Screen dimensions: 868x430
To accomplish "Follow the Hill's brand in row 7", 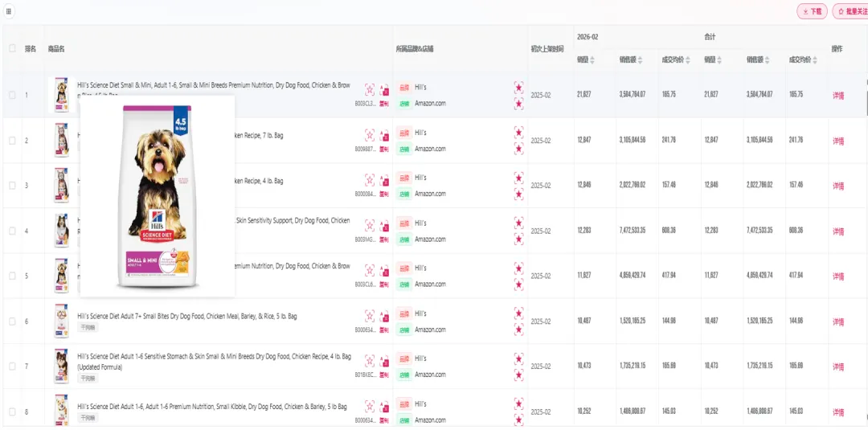I will 518,358.
